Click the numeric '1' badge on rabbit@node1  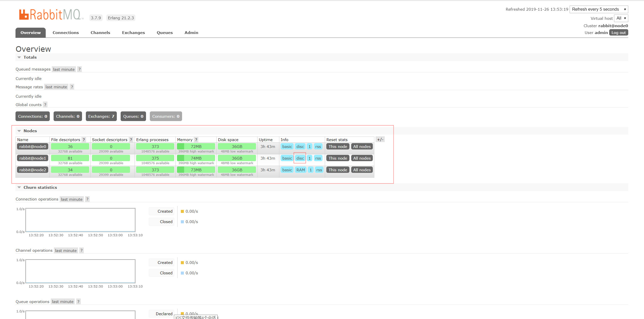point(309,158)
